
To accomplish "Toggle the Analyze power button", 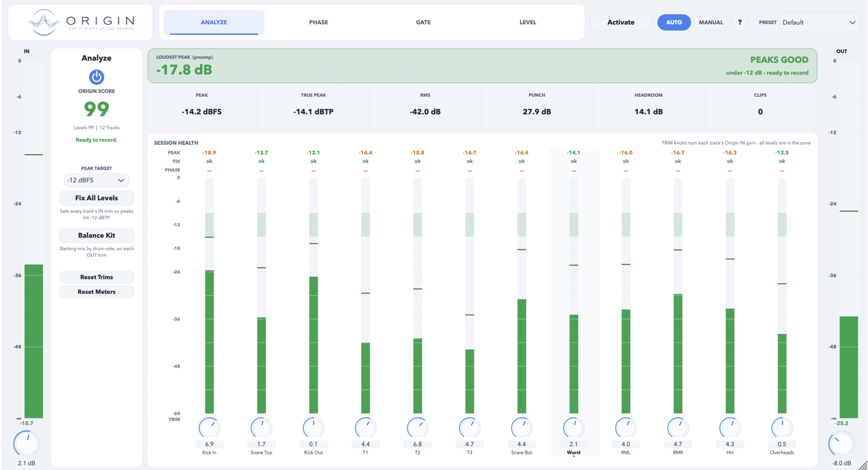I will click(97, 77).
